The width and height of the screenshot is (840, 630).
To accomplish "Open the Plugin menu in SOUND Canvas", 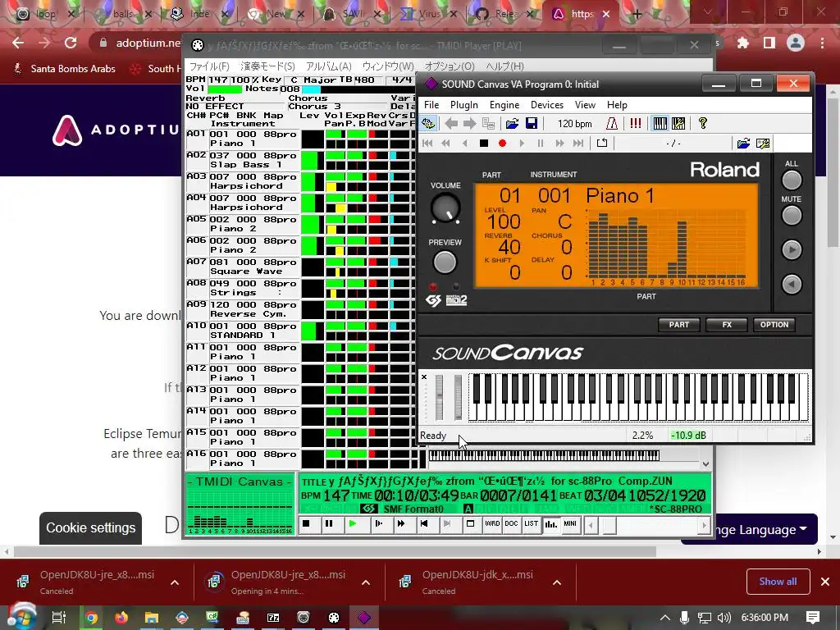I will [x=464, y=105].
